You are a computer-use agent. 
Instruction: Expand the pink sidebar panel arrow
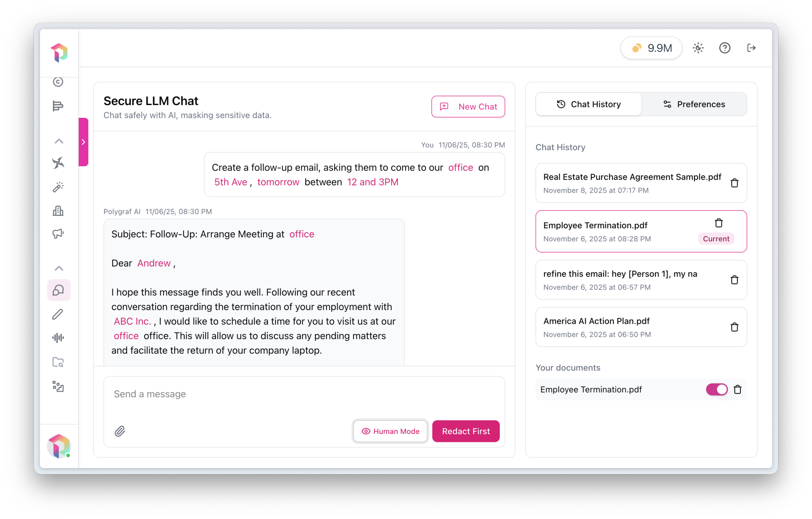83,142
